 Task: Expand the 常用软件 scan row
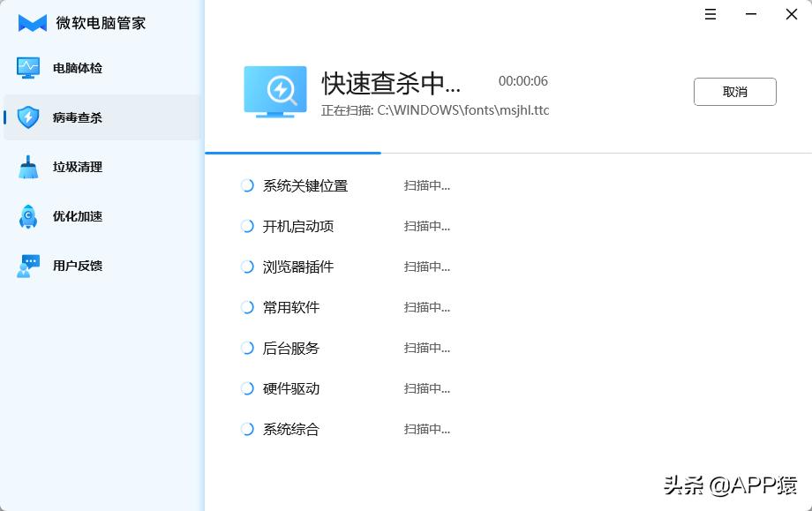coord(292,307)
